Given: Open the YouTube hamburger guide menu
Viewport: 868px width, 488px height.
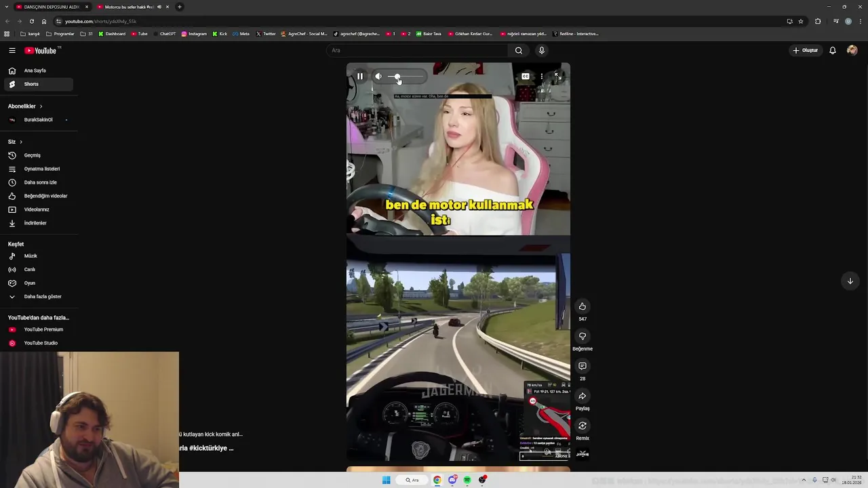Looking at the screenshot, I should pyautogui.click(x=12, y=50).
